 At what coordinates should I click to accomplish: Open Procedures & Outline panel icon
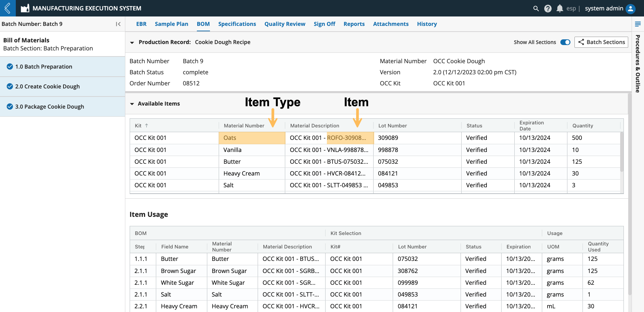638,24
